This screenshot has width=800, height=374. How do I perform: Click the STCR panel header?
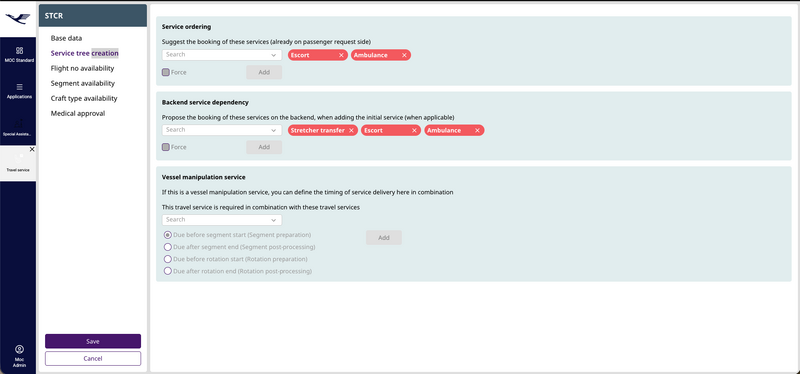93,16
